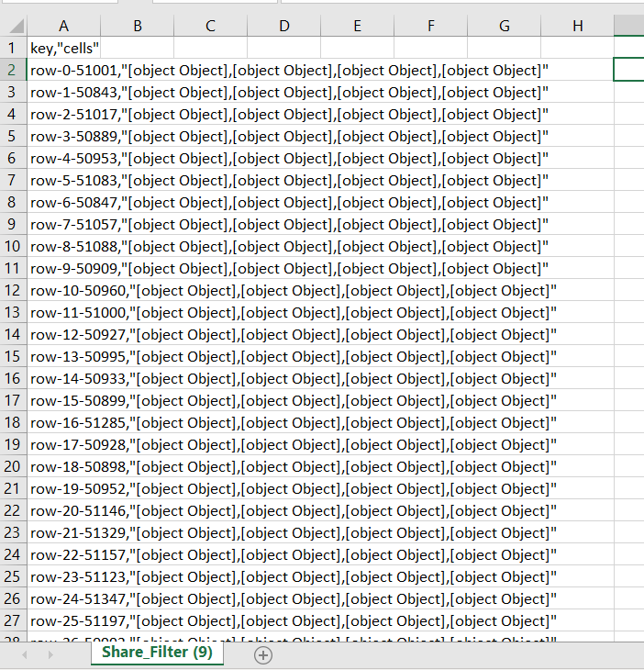Select column B header
This screenshot has height=670, width=644.
137,26
